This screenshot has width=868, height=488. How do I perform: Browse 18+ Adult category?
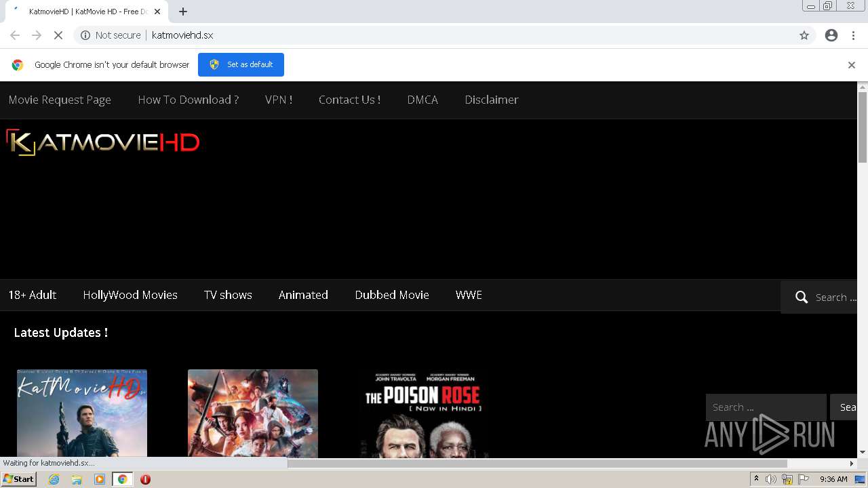tap(33, 295)
